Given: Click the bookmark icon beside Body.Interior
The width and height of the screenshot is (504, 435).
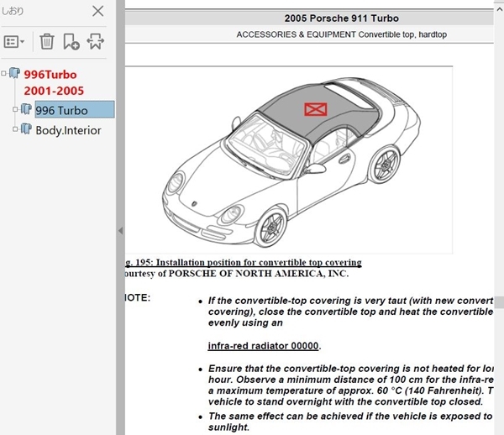Looking at the screenshot, I should pos(26,128).
